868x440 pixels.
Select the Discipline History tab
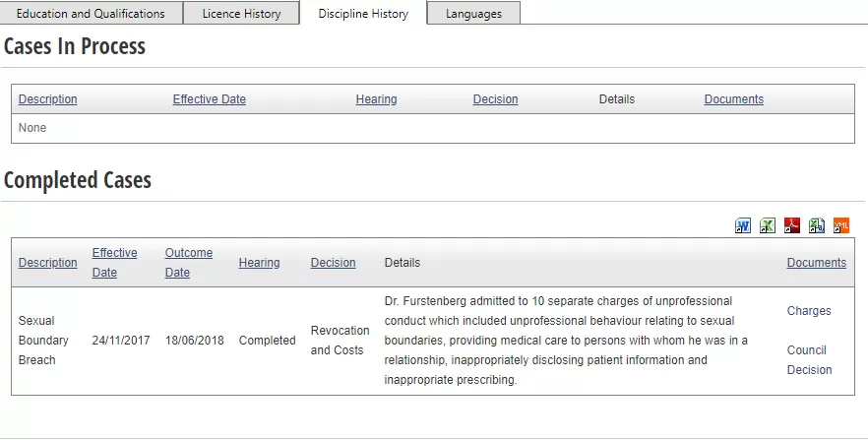363,13
